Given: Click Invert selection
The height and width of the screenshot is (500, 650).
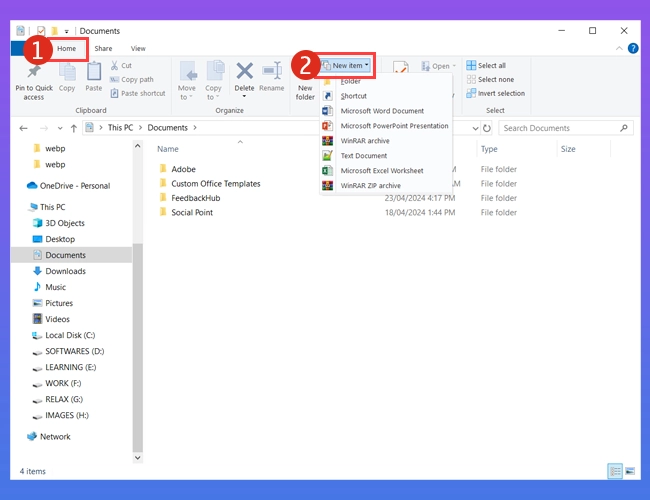Looking at the screenshot, I should click(500, 94).
